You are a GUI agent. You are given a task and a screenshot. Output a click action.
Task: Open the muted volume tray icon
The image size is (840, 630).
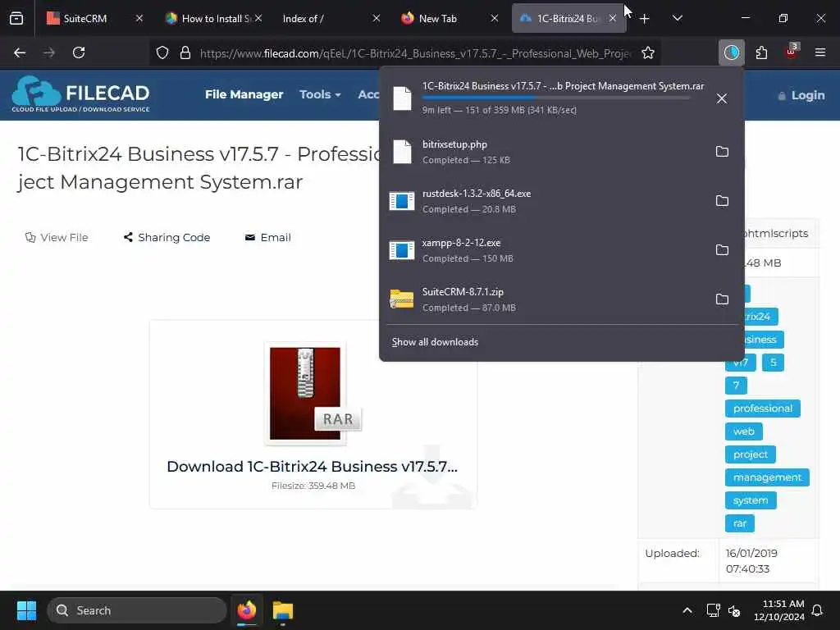pos(734,610)
